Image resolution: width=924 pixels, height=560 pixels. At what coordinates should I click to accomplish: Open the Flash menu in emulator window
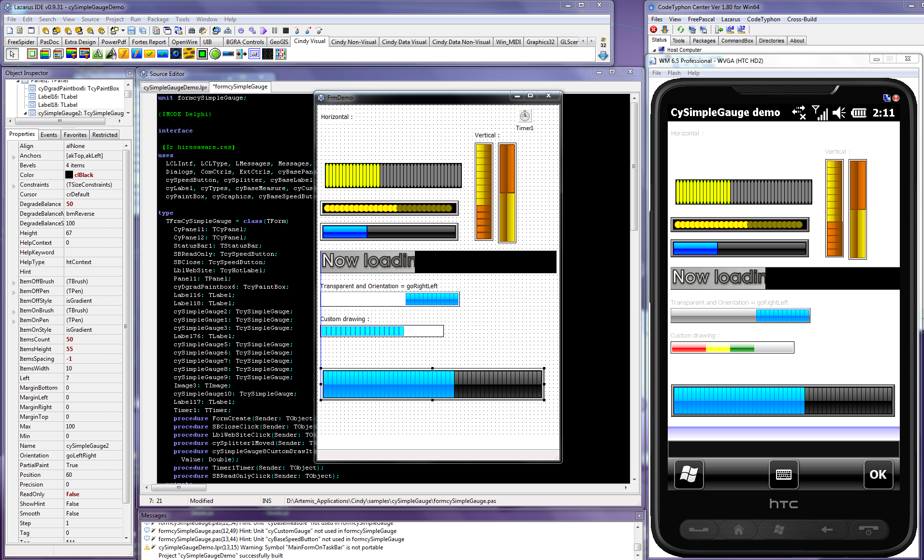(674, 73)
